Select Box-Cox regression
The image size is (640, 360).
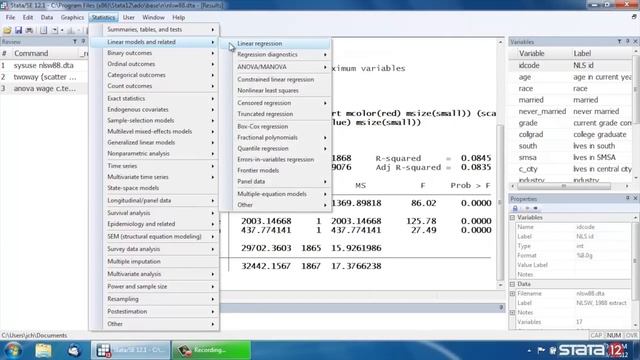(282, 127)
